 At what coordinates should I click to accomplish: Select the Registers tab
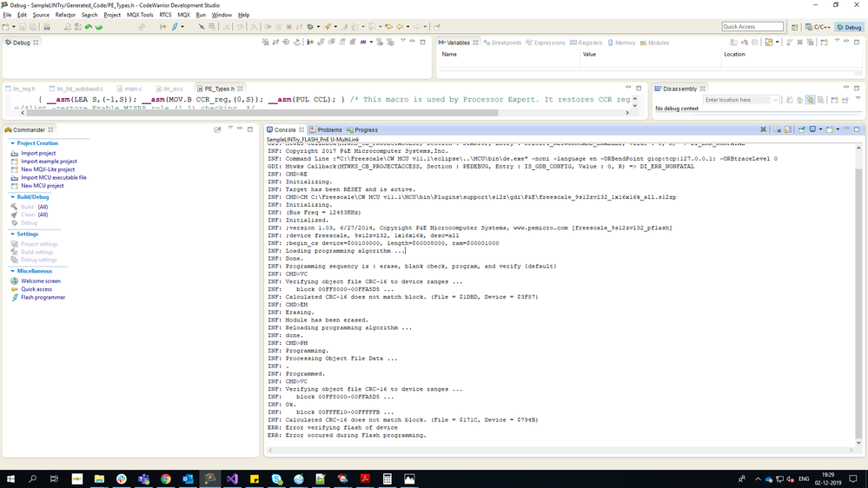(x=586, y=43)
